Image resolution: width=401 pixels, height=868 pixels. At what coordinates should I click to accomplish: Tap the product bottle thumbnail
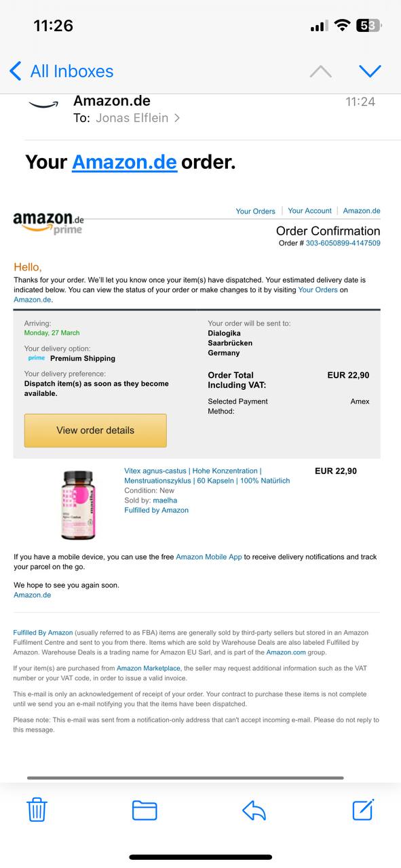point(78,504)
